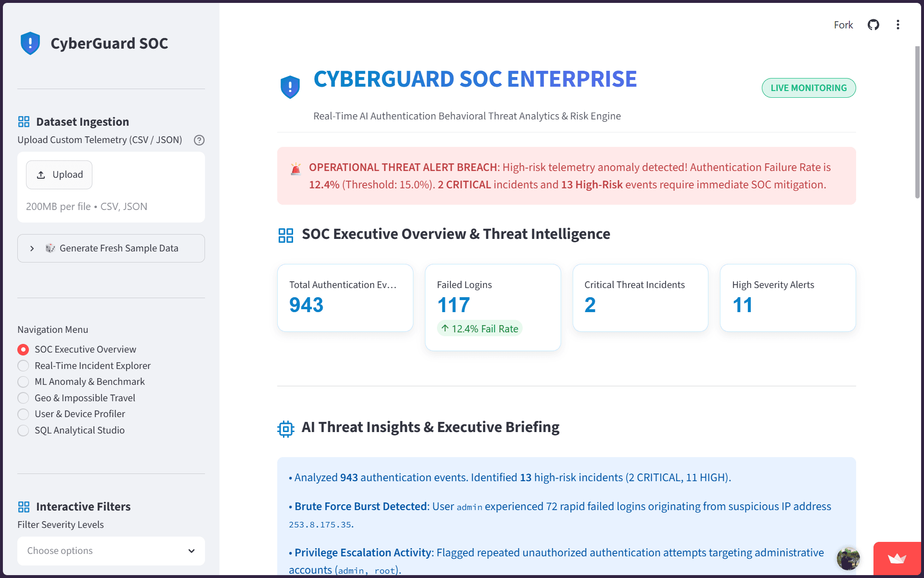This screenshot has width=924, height=578.
Task: Click the Privilege Escalation Activity text
Action: point(364,552)
